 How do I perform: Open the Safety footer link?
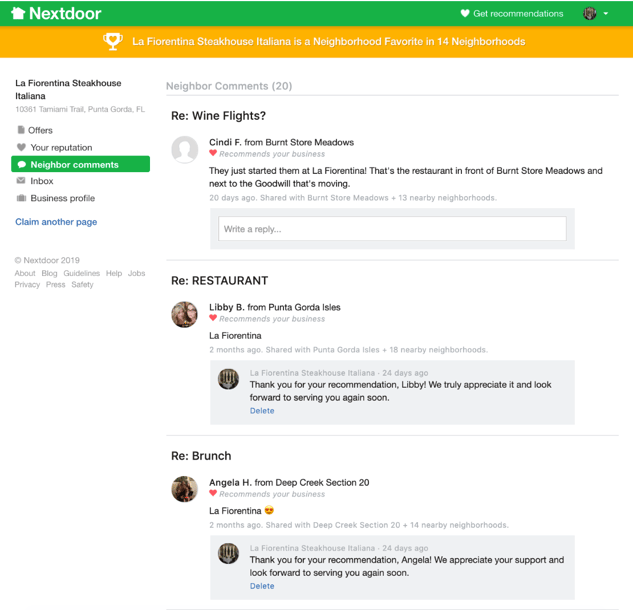pyautogui.click(x=82, y=285)
